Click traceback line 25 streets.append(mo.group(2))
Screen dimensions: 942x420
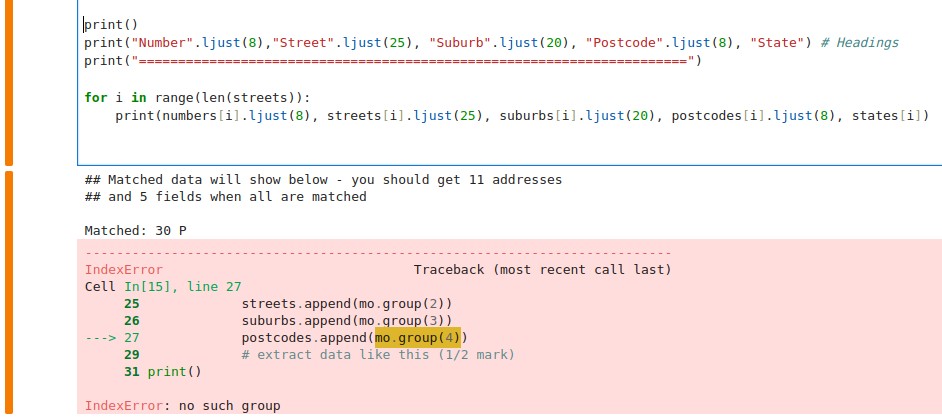[x=347, y=304]
